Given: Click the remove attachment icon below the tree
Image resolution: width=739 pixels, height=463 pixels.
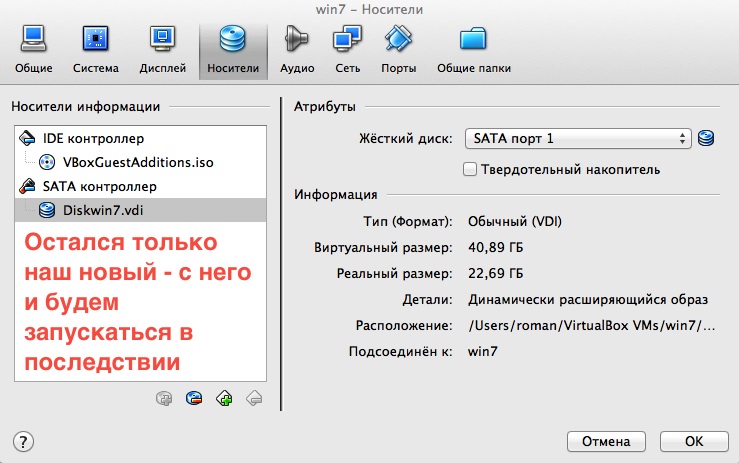Looking at the screenshot, I should (194, 398).
